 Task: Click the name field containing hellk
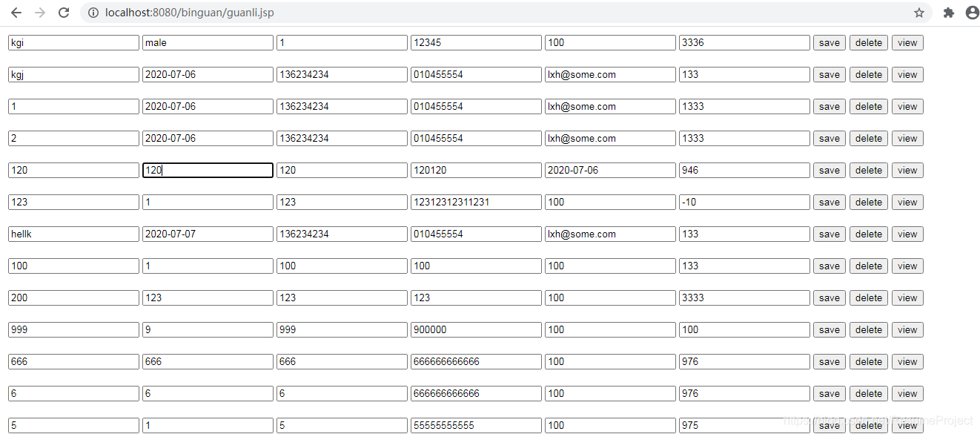[x=73, y=234]
